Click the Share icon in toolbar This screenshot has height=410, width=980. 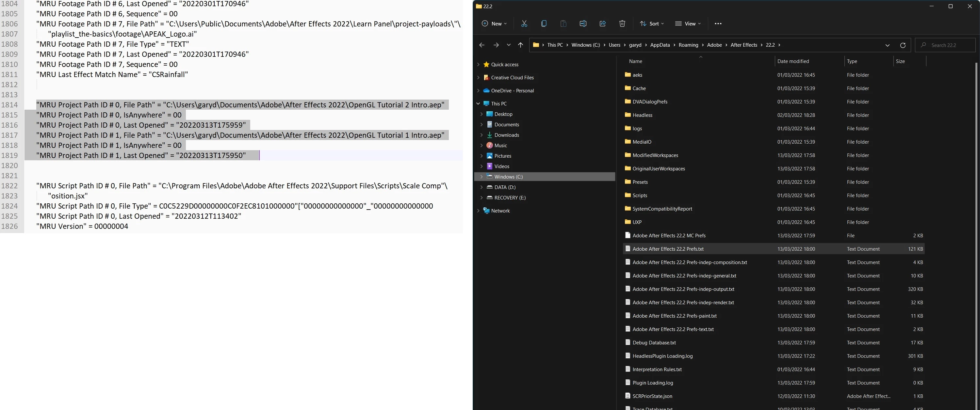602,24
